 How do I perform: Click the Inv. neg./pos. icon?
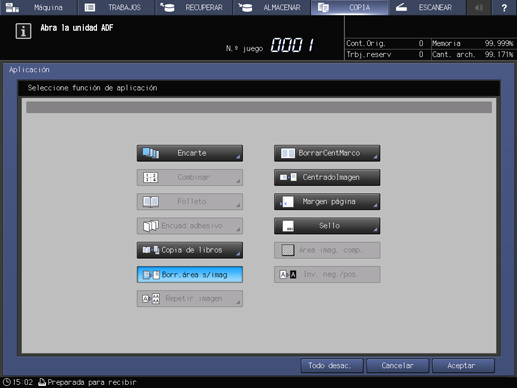288,275
